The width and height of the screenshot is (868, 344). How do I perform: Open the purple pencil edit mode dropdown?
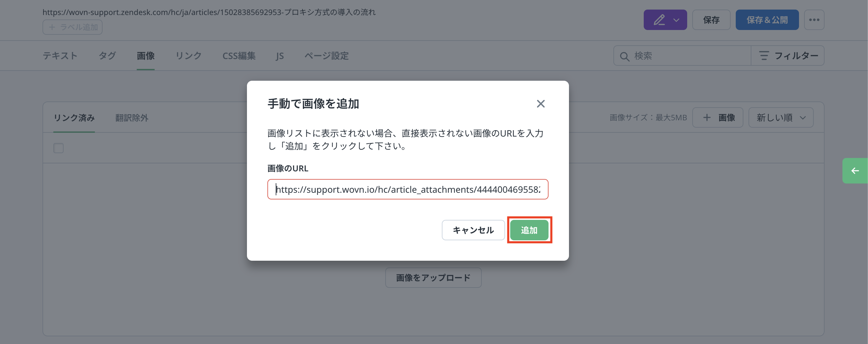point(665,20)
